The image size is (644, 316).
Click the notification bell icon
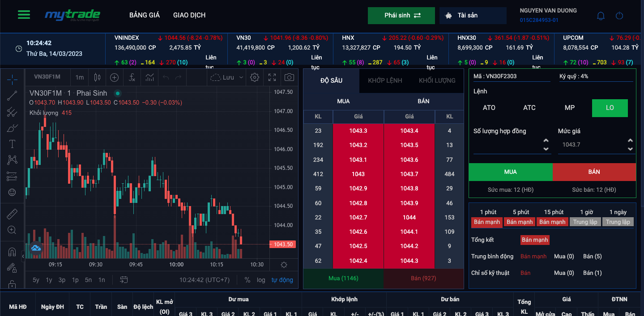tap(601, 16)
